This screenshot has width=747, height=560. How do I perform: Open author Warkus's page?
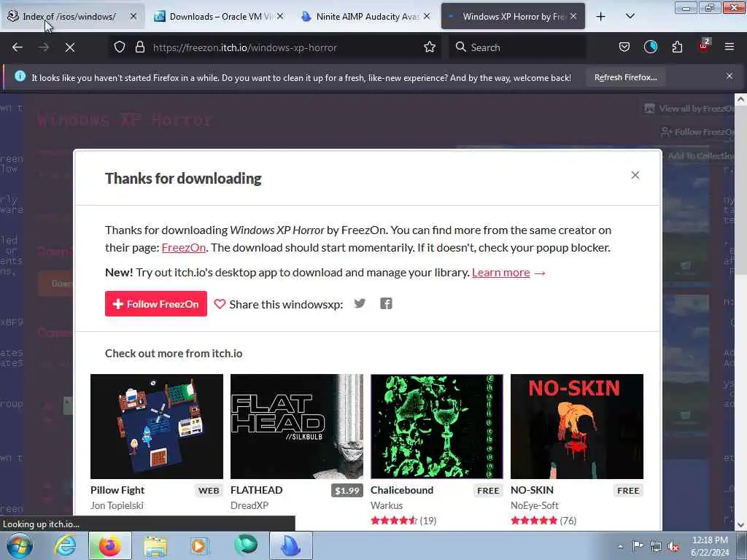point(387,506)
